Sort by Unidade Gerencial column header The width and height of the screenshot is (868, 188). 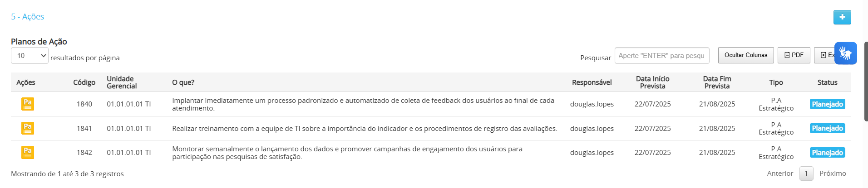(122, 82)
